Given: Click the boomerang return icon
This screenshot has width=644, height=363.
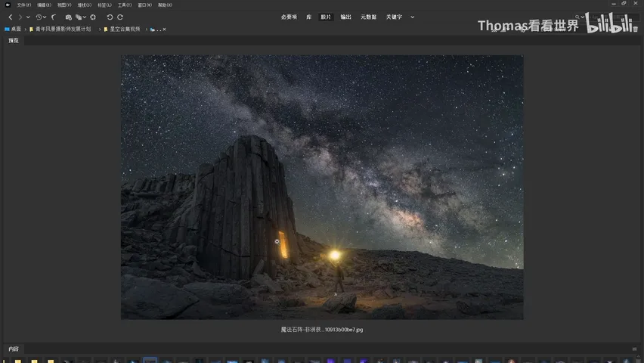Looking at the screenshot, I should (x=54, y=17).
